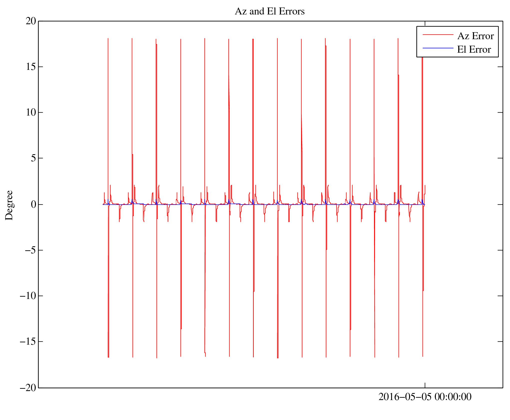Click the y-axis tick label '20'
Image resolution: width=510 pixels, height=420 pixels.
(31, 21)
